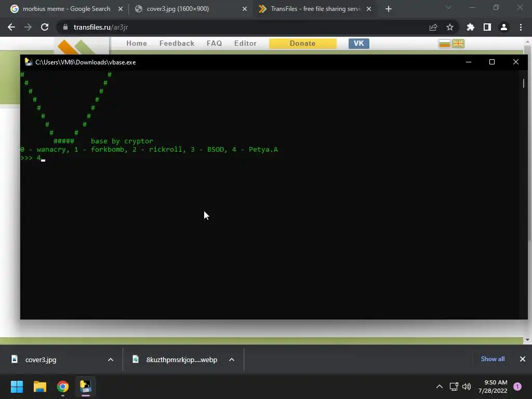Expand cover3.jpg download options chevron

111,360
